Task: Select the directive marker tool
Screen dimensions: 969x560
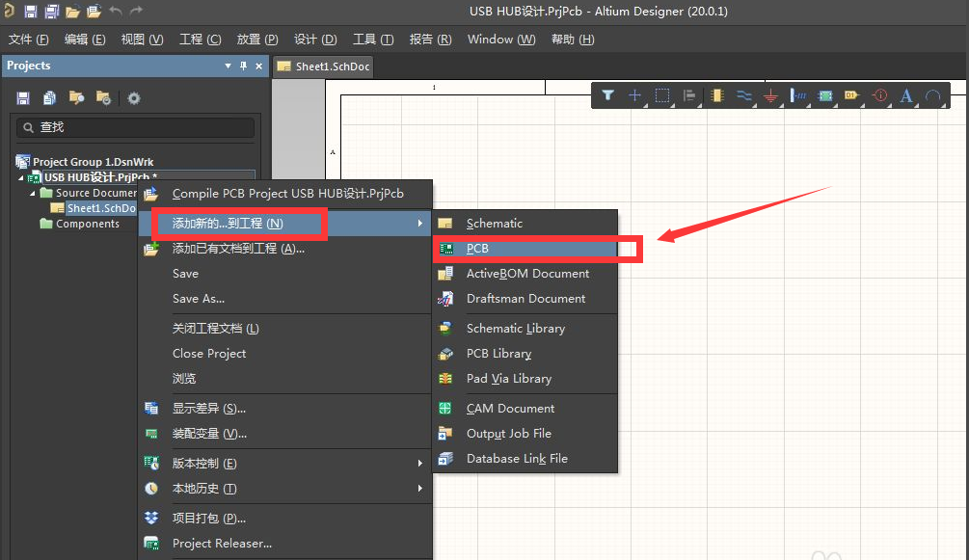Action: tap(879, 95)
